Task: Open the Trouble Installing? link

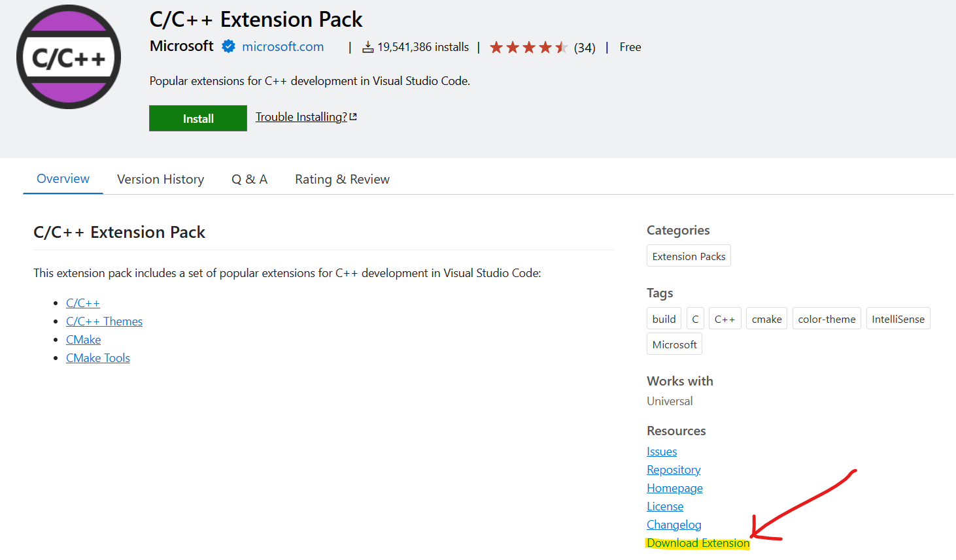Action: pyautogui.click(x=301, y=117)
